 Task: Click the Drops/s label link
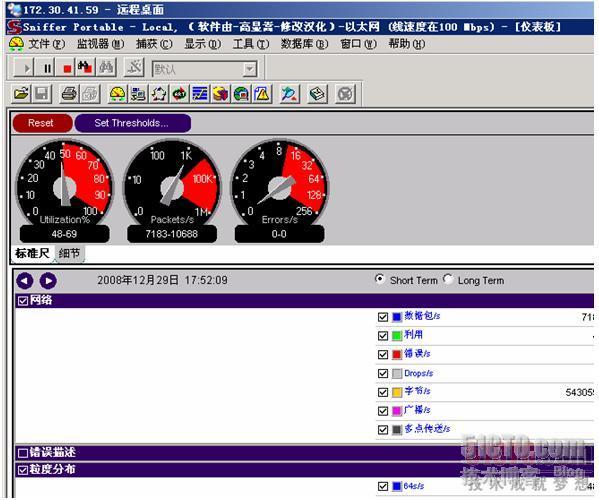coord(418,373)
